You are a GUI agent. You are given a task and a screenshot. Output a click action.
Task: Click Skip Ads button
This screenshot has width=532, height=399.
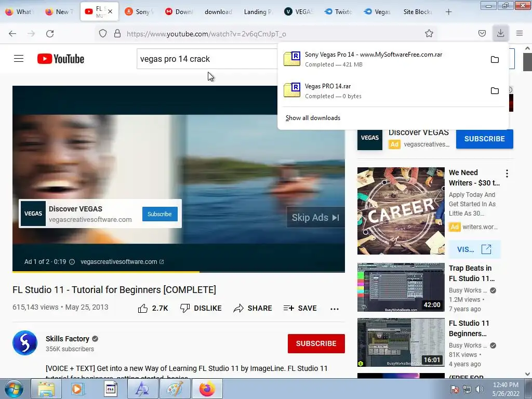[315, 218]
